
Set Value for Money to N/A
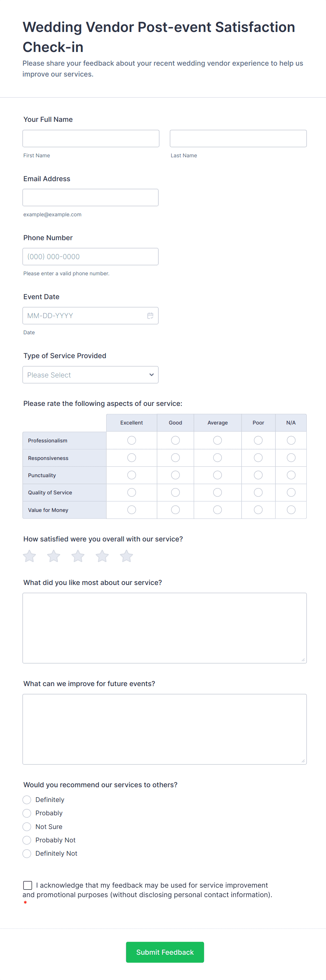(x=291, y=510)
